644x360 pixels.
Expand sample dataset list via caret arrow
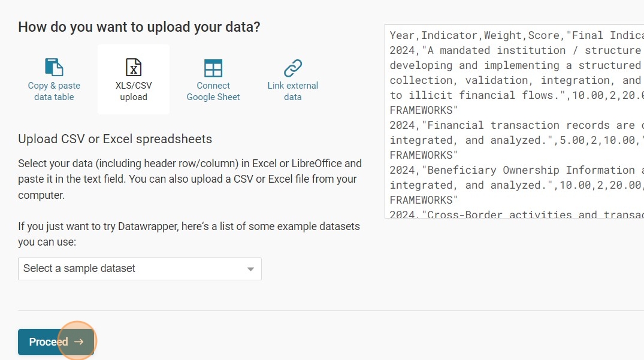coord(251,269)
